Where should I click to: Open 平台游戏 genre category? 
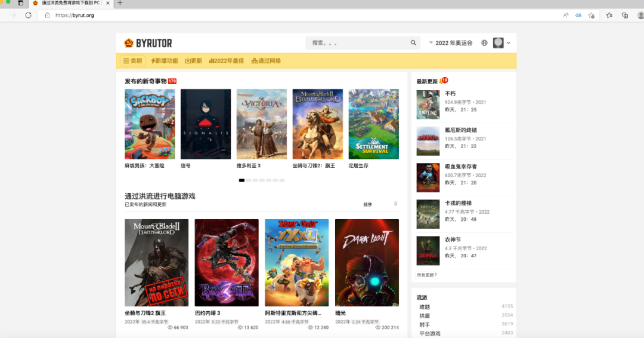pyautogui.click(x=429, y=333)
